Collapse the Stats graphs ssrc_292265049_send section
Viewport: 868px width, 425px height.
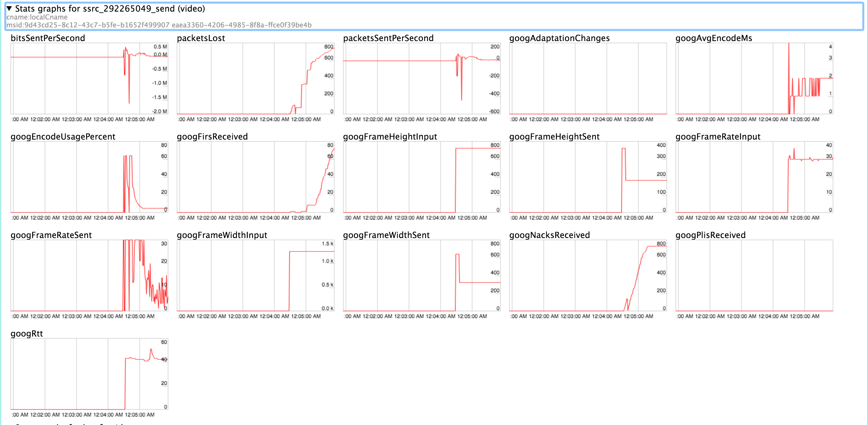pyautogui.click(x=9, y=8)
